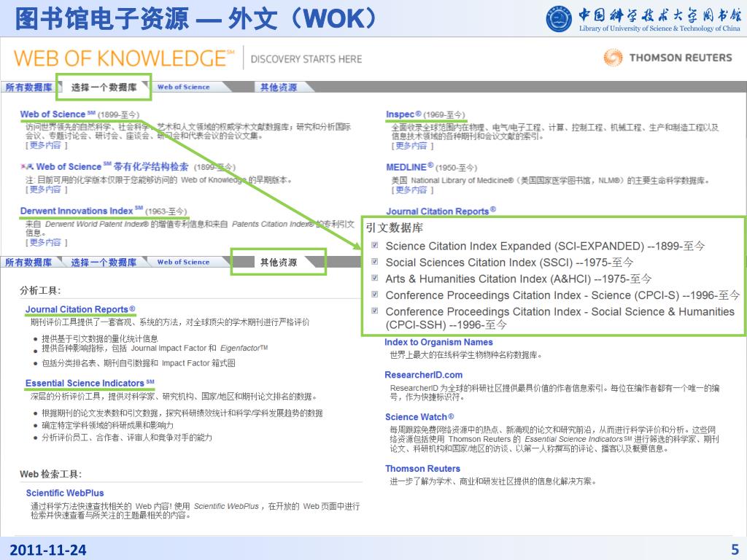Click the DISCOVERY STARTS HERE tagline
747x560 pixels.
306,59
